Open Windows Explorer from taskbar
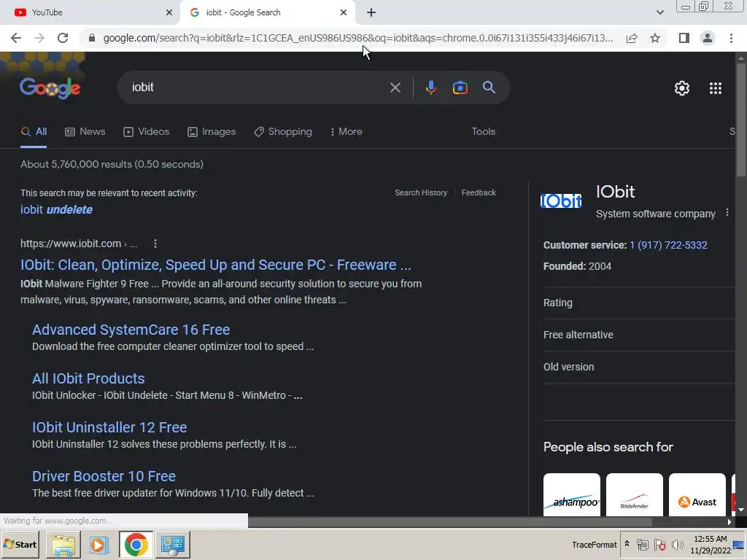Viewport: 747px width, 560px height. 63,545
